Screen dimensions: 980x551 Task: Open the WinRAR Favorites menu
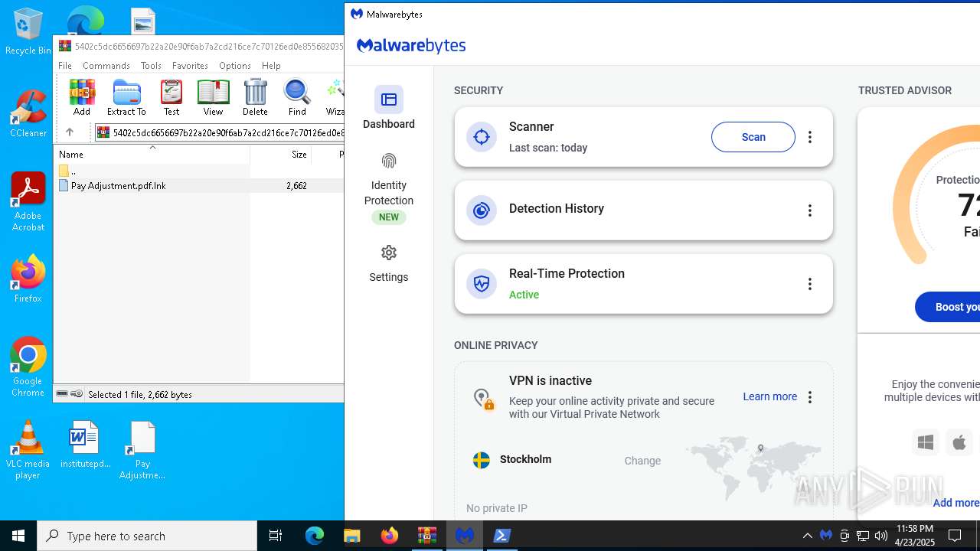(190, 66)
